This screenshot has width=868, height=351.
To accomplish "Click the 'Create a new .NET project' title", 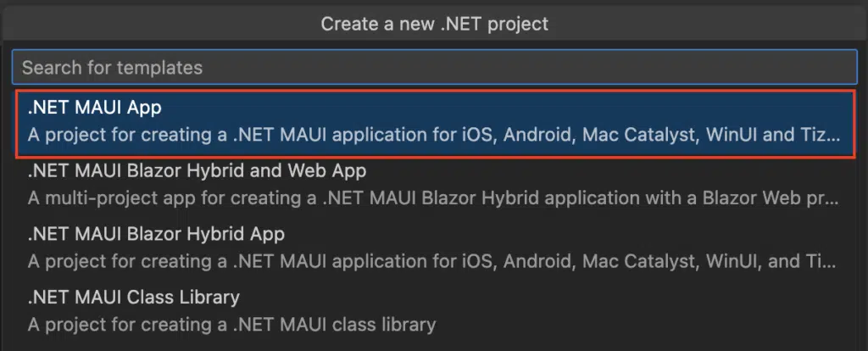I will point(434,24).
